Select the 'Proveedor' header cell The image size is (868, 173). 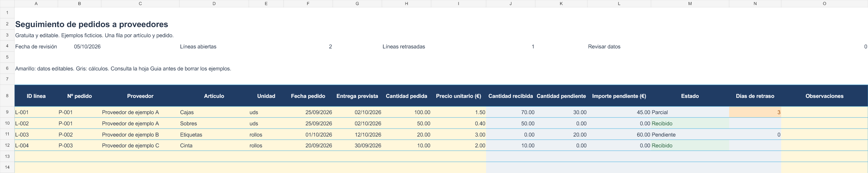[140, 96]
